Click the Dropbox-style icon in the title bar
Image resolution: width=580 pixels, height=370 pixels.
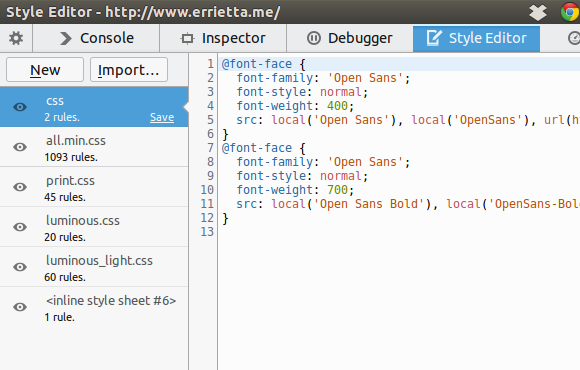[537, 12]
